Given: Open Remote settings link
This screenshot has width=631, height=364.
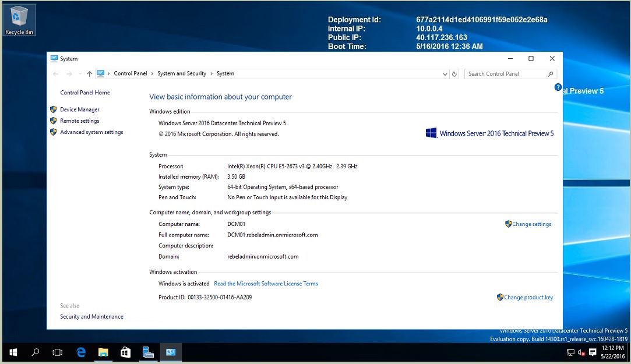Looking at the screenshot, I should (x=80, y=121).
